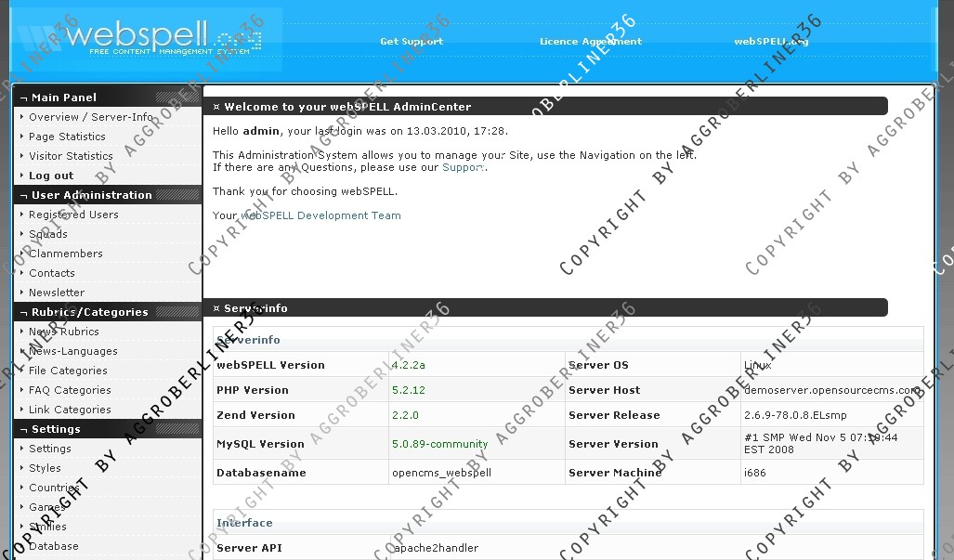
Task: Collapse the Settings sidebar section header
Action: click(x=108, y=429)
